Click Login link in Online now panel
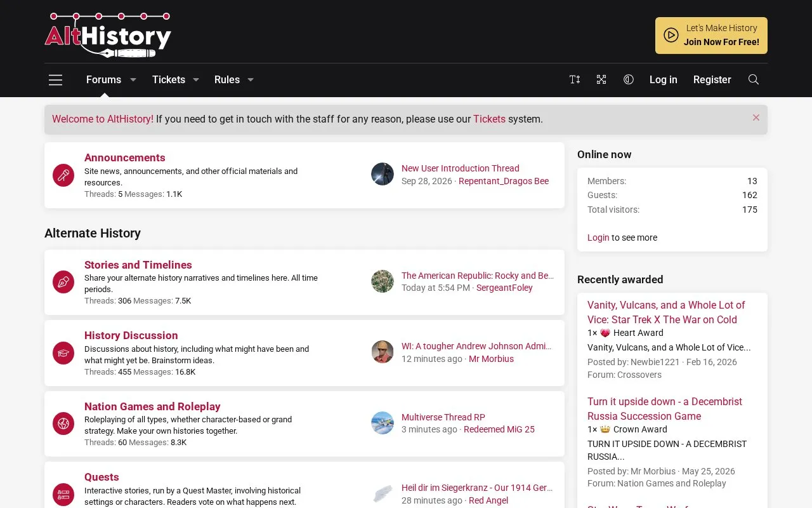 click(598, 237)
